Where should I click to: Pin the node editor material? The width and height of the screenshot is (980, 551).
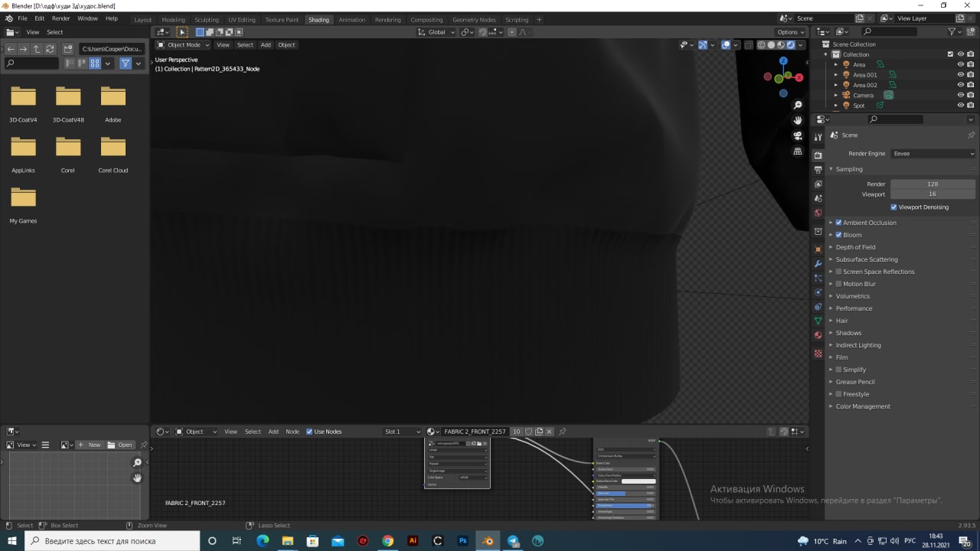click(562, 432)
